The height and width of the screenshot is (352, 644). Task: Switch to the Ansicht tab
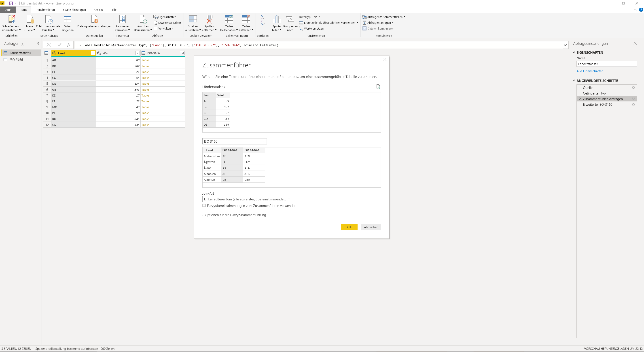pyautogui.click(x=98, y=9)
